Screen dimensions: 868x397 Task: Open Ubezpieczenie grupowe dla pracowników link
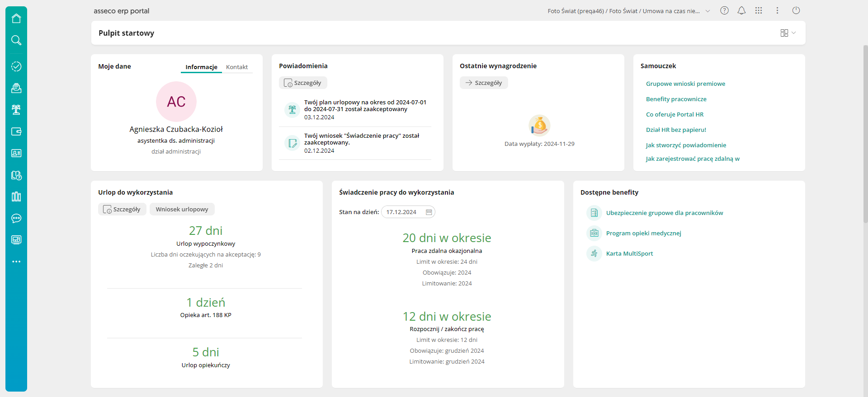[x=665, y=213]
